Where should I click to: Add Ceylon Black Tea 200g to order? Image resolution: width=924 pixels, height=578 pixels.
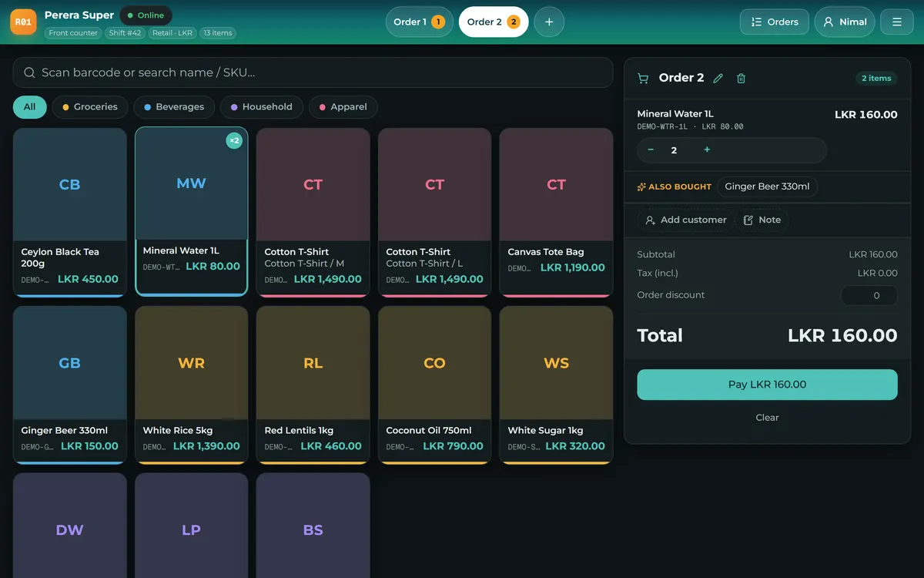[x=70, y=212]
